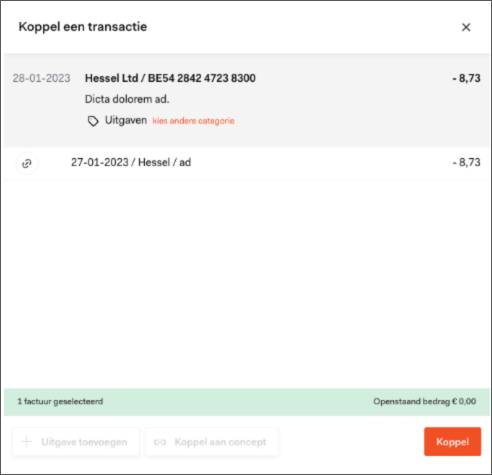Click the transaction date 28-01-2023
This screenshot has width=492, height=475.
tap(41, 78)
